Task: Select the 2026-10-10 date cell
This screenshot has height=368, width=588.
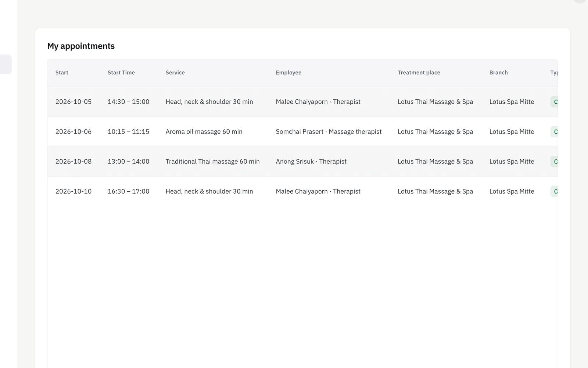Action: pos(73,191)
